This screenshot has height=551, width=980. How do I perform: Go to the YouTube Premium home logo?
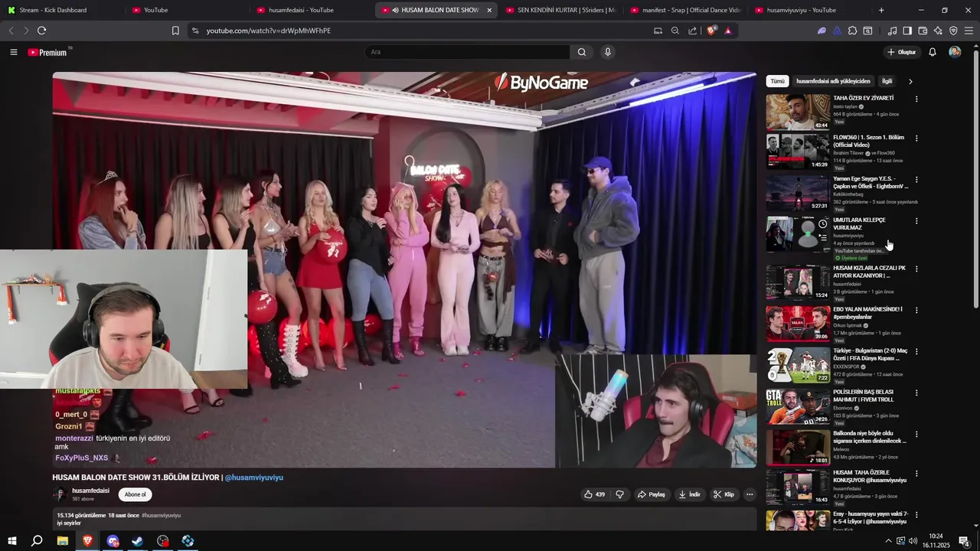pyautogui.click(x=49, y=52)
